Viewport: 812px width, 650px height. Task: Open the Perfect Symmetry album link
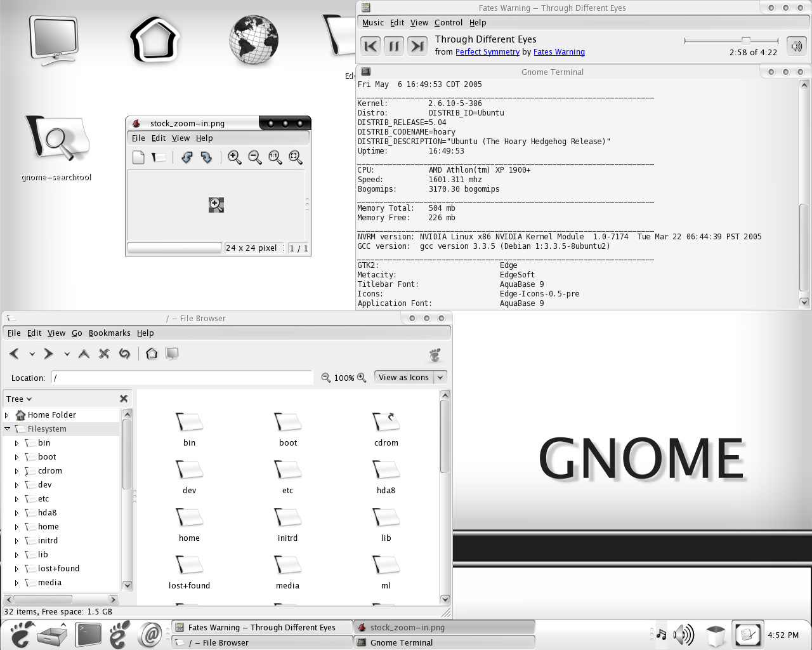(x=487, y=52)
